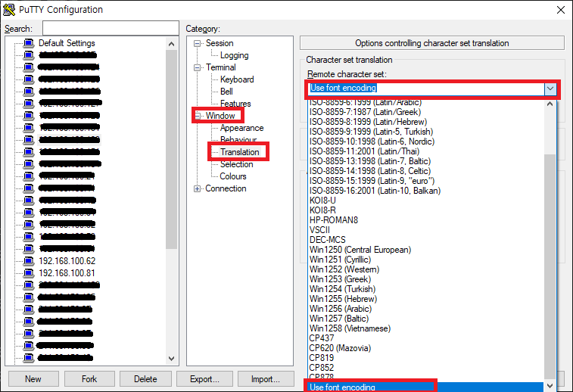Choose HP-ROMAN8 in the charset list
This screenshot has width=573, height=392.
(334, 220)
